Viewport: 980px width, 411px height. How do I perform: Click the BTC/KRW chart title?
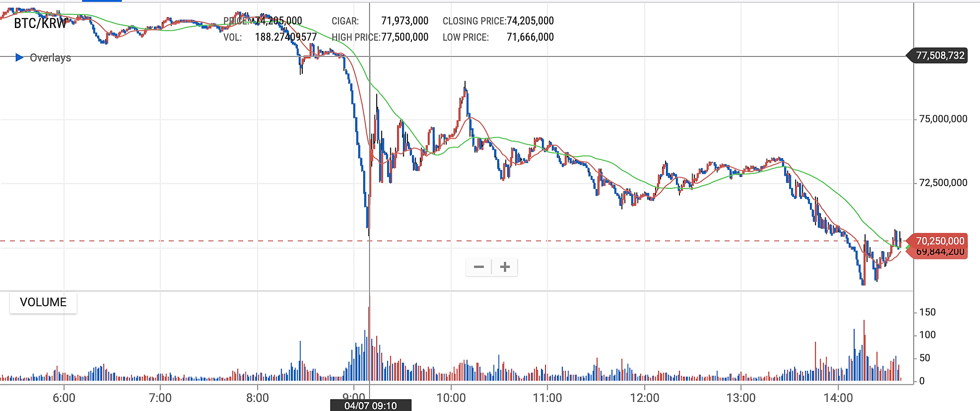(40, 23)
